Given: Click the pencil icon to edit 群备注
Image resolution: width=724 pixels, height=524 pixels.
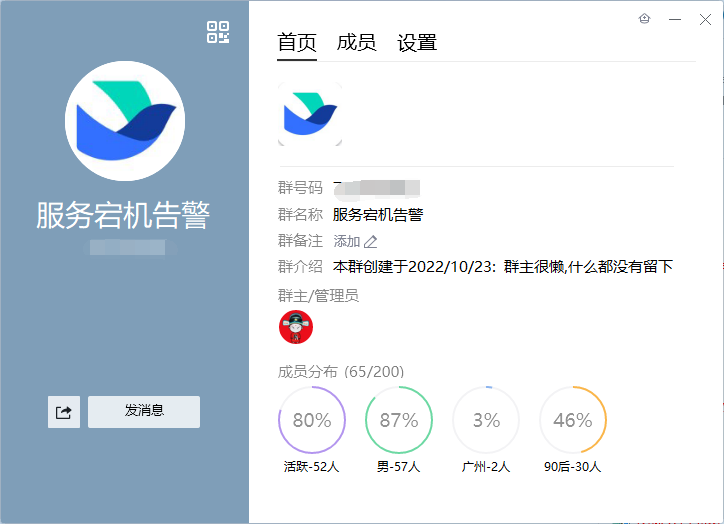Looking at the screenshot, I should point(370,241).
